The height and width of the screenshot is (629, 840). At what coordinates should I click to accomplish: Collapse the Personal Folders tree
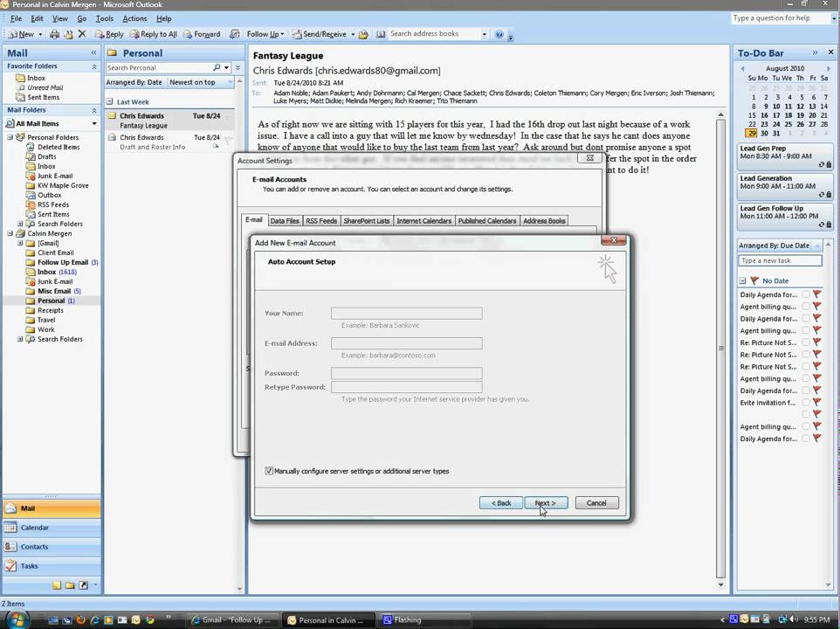pos(10,137)
